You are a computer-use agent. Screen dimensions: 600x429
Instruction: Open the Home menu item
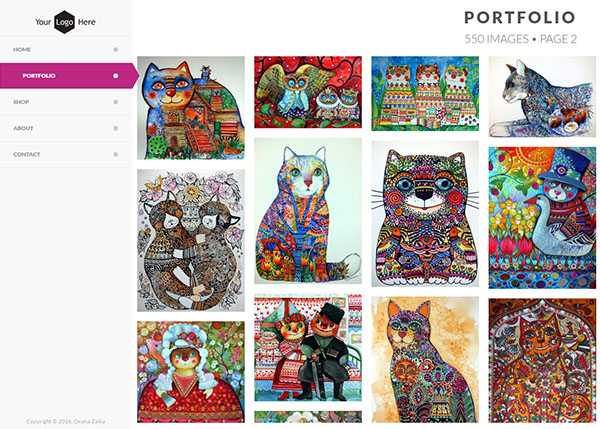pyautogui.click(x=22, y=49)
